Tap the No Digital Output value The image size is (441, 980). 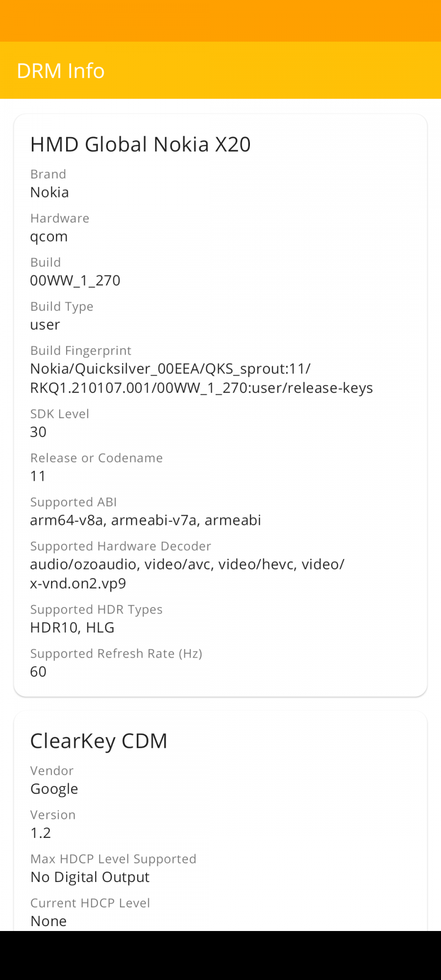pyautogui.click(x=90, y=877)
